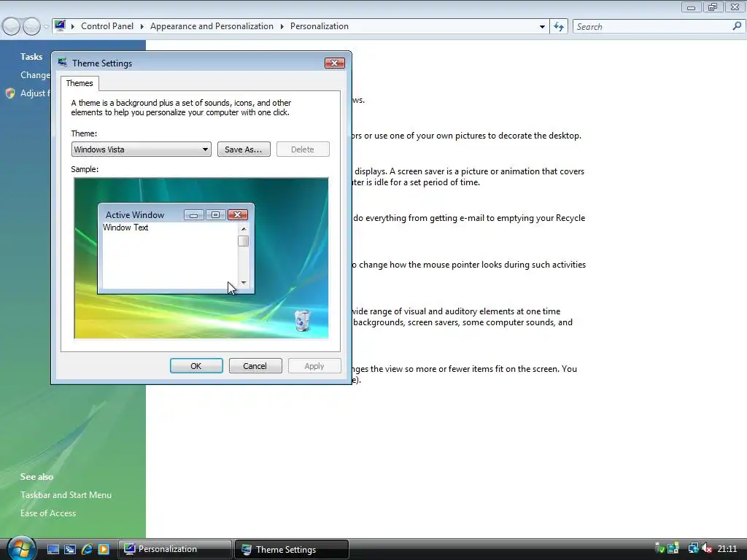Image resolution: width=747 pixels, height=560 pixels.
Task: Expand the address bar history dropdown
Action: point(542,27)
